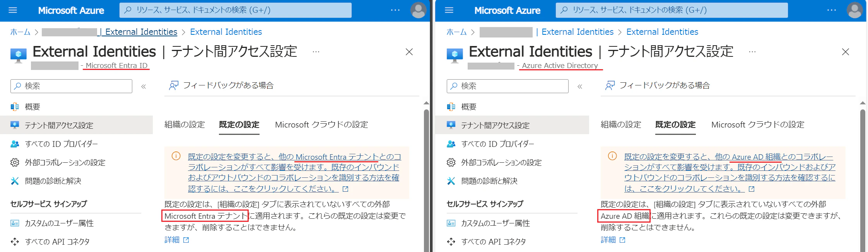The height and width of the screenshot is (252, 868).
Task: Click the sidebar 検索 field in the right window
Action: [507, 86]
